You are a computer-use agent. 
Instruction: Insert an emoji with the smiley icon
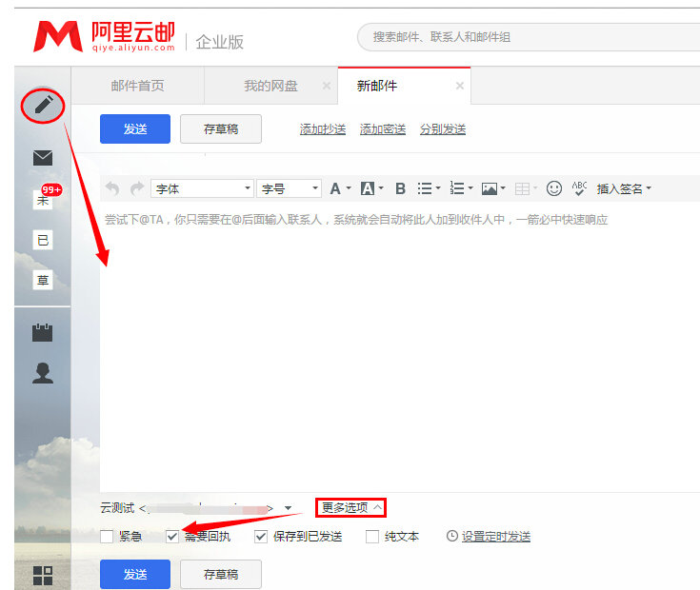554,188
